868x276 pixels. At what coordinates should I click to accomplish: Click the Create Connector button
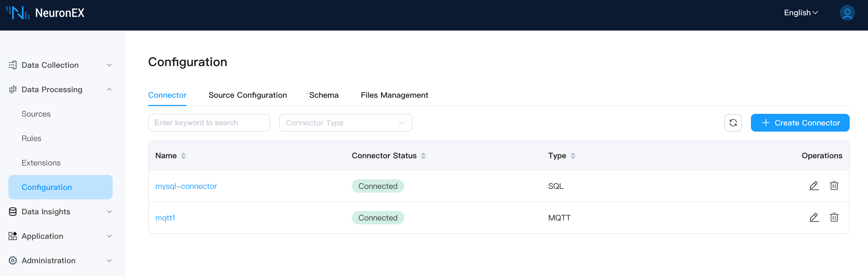[800, 123]
